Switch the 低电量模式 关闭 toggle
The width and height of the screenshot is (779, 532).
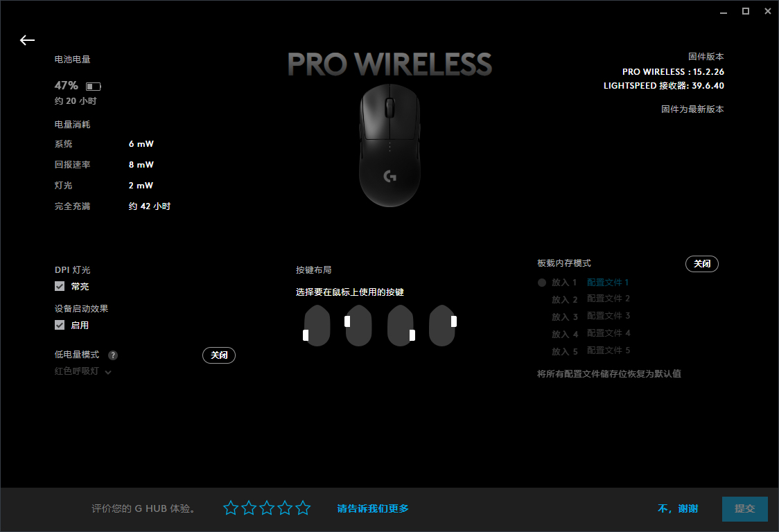pos(219,355)
